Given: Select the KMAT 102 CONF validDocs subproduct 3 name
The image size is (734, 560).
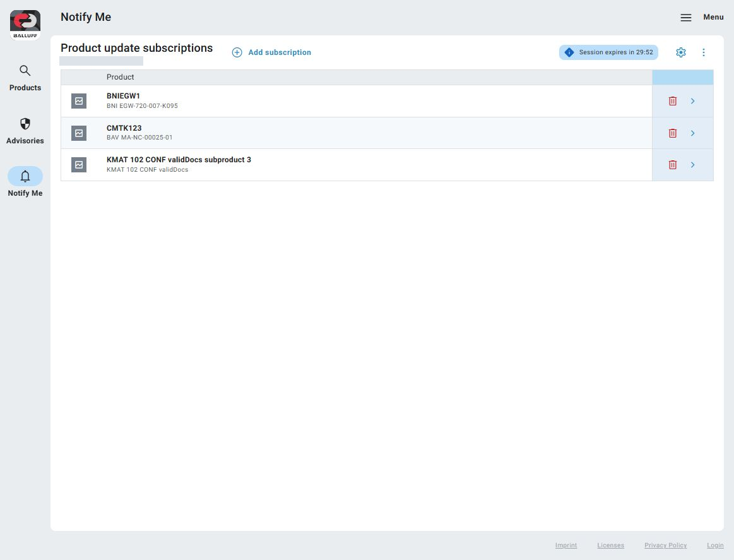Looking at the screenshot, I should point(179,160).
